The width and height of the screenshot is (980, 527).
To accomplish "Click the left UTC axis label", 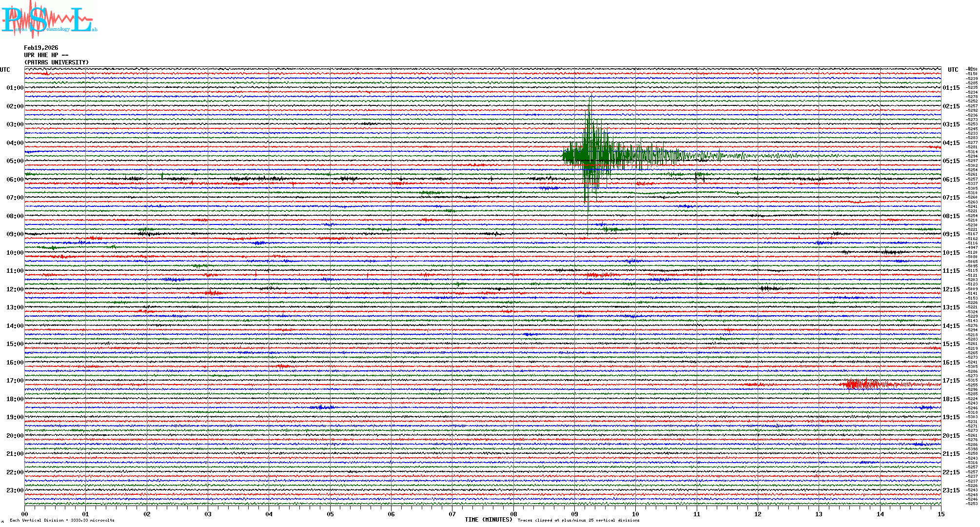I will (x=5, y=70).
